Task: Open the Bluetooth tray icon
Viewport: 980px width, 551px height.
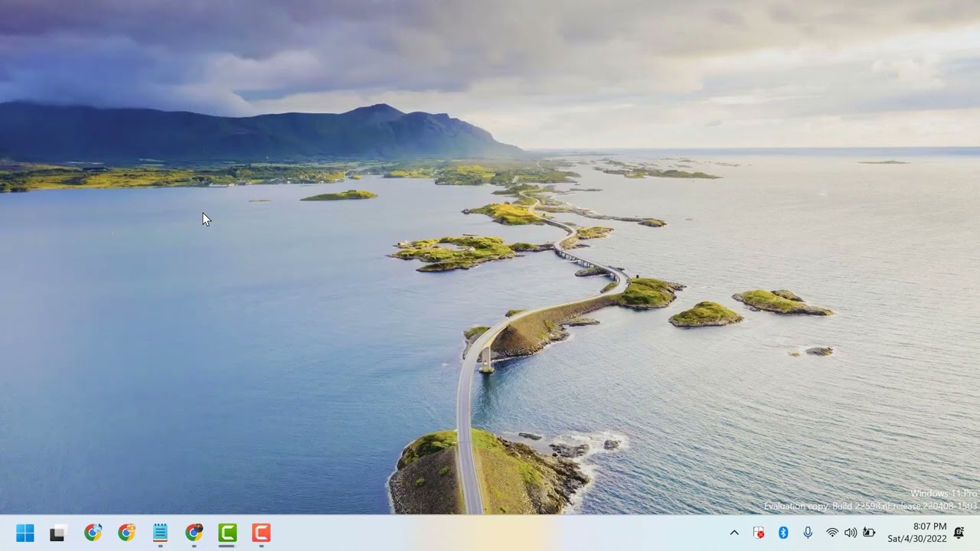Action: pyautogui.click(x=783, y=533)
